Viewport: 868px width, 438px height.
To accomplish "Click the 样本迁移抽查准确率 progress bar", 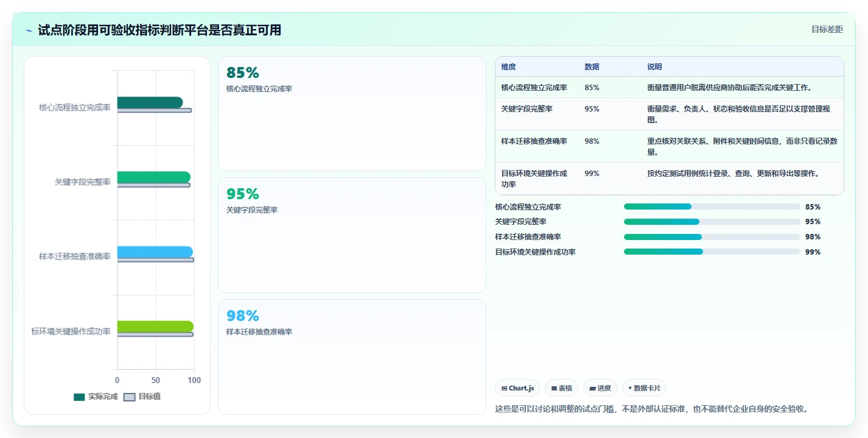I will pyautogui.click(x=712, y=237).
